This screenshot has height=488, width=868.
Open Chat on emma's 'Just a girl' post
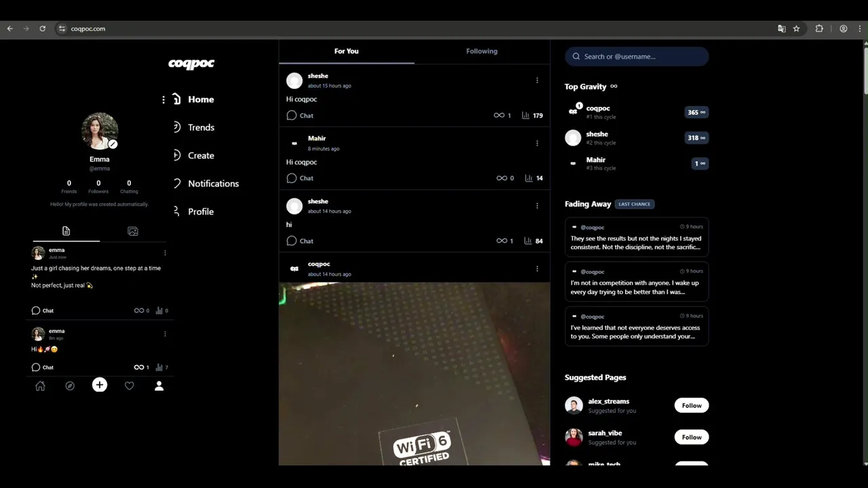tap(42, 310)
